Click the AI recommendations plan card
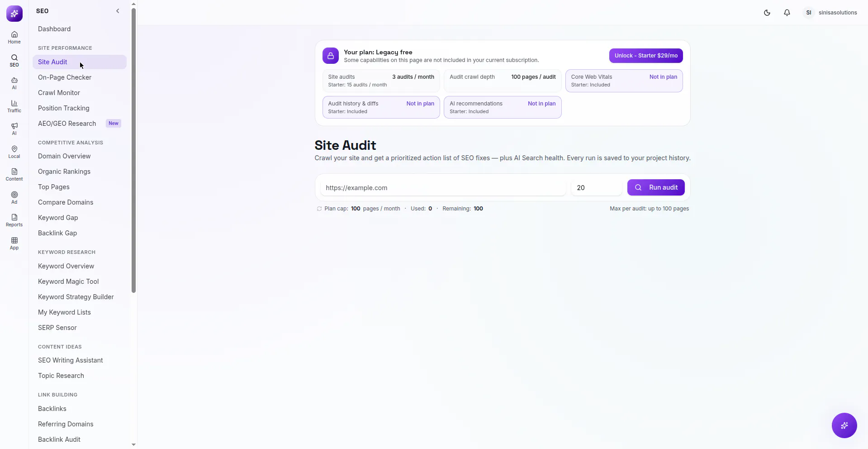Viewport: 868px width, 449px height. coord(503,107)
